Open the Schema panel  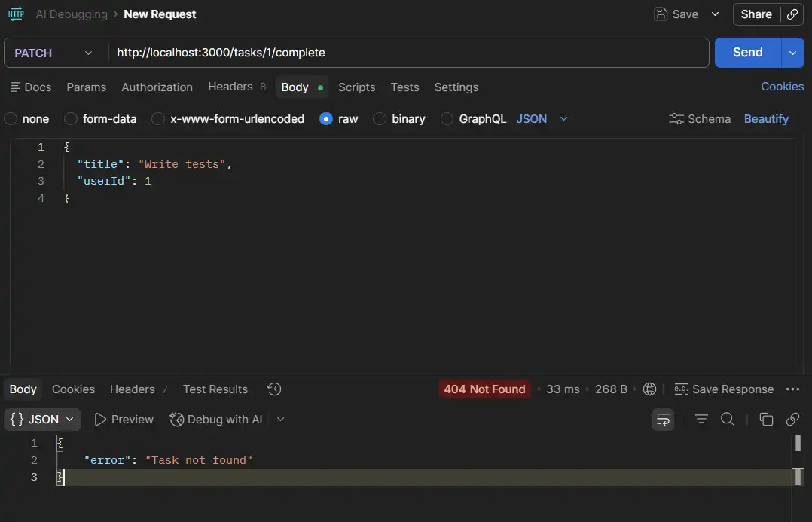point(699,118)
